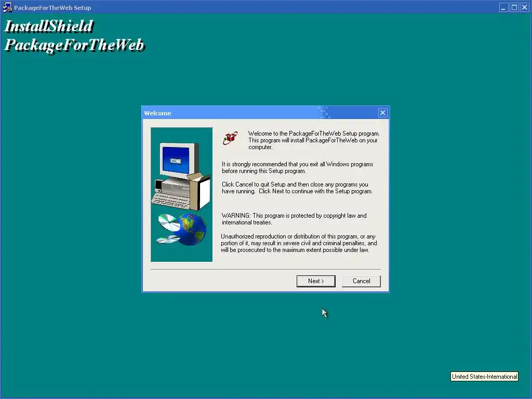Click the 'PackageForTheWeb Setup' window title text
This screenshot has width=532, height=399.
click(52, 7)
